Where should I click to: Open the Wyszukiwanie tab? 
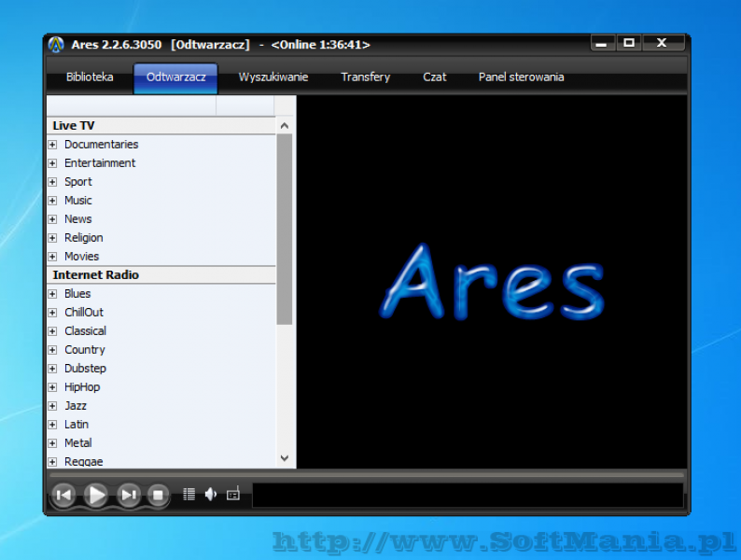tap(273, 77)
